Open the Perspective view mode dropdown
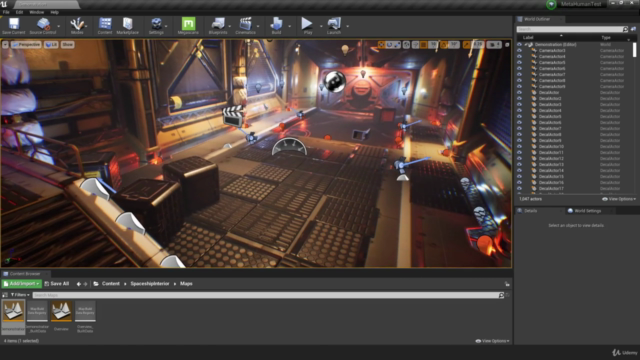 [x=26, y=44]
